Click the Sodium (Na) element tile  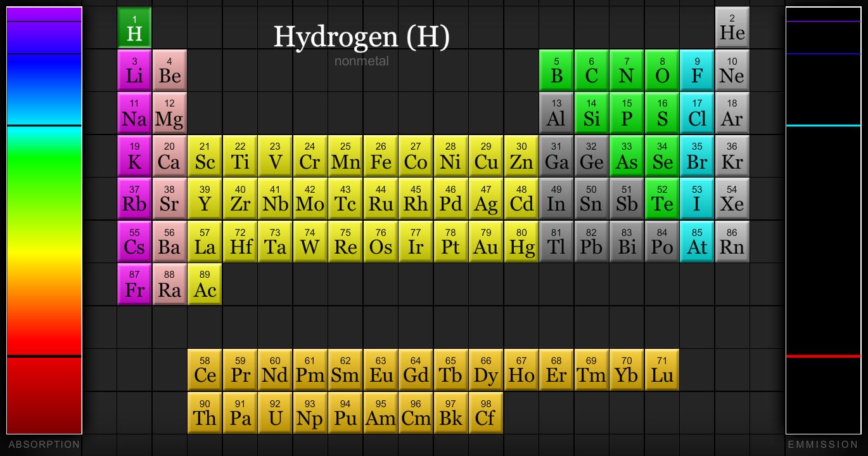[134, 113]
